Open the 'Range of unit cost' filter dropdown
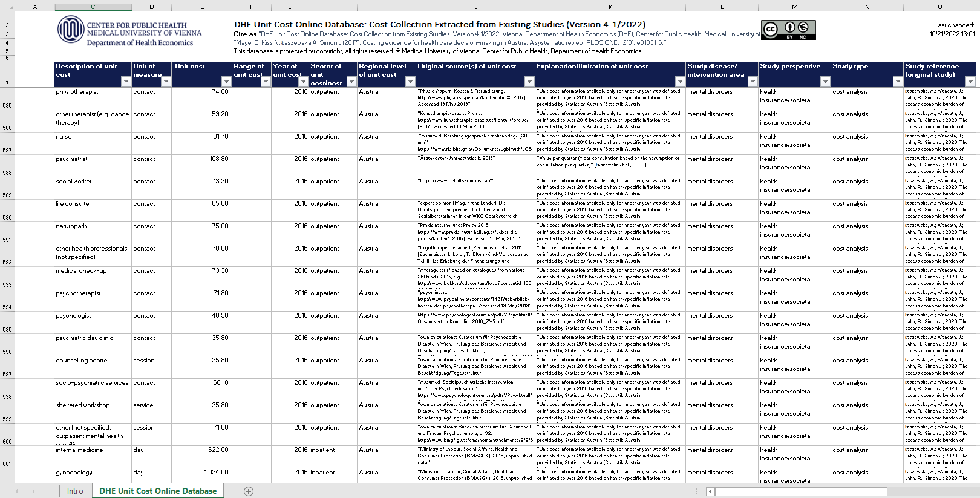 [265, 82]
